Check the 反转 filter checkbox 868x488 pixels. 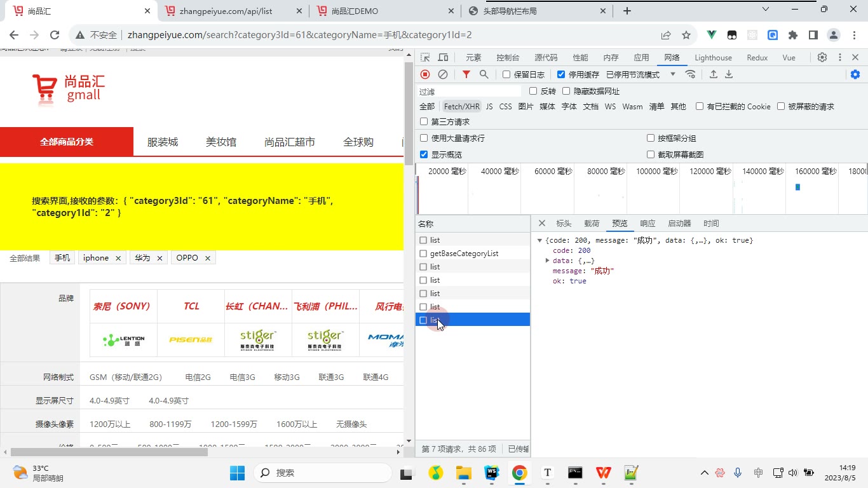point(533,91)
